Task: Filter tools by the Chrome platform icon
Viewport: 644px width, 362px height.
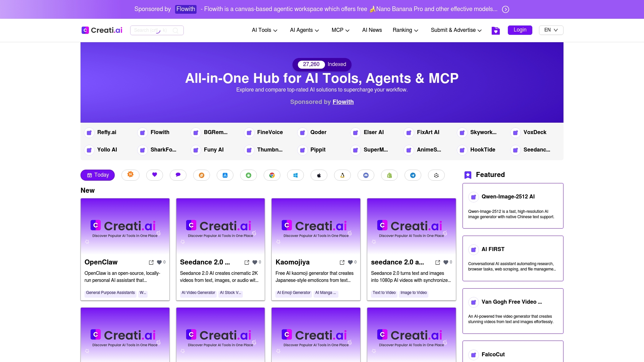Action: [x=272, y=175]
